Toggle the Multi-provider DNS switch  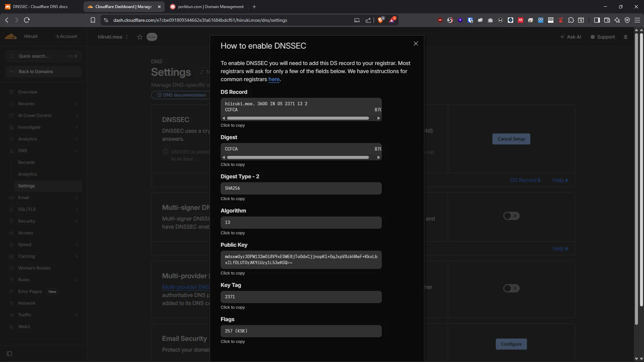(x=511, y=288)
